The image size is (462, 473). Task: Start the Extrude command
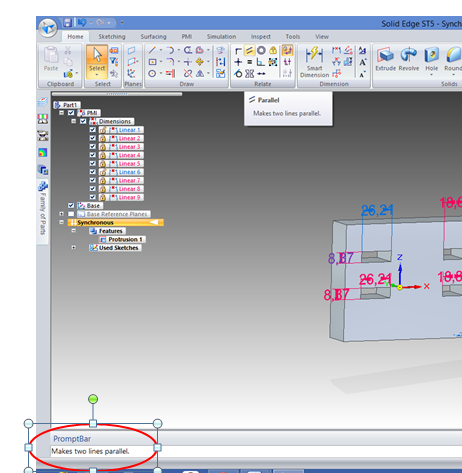(x=385, y=58)
